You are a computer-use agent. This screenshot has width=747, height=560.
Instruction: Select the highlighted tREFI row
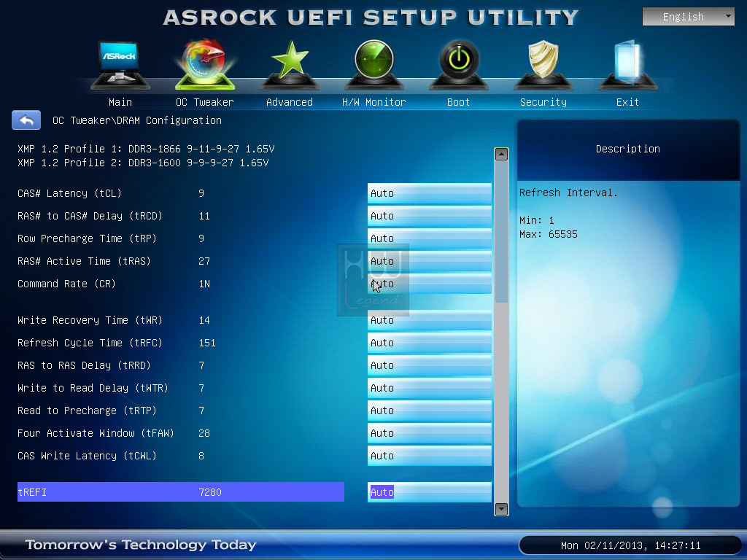(x=181, y=492)
